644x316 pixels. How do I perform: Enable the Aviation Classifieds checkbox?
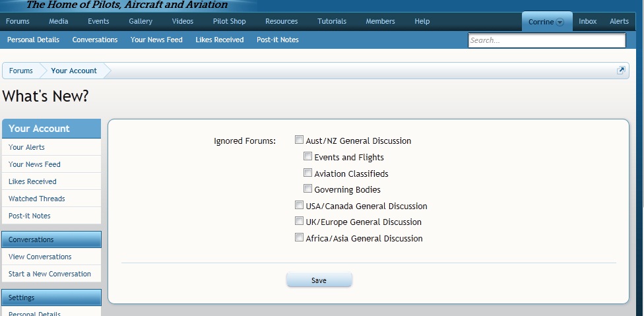pos(307,173)
